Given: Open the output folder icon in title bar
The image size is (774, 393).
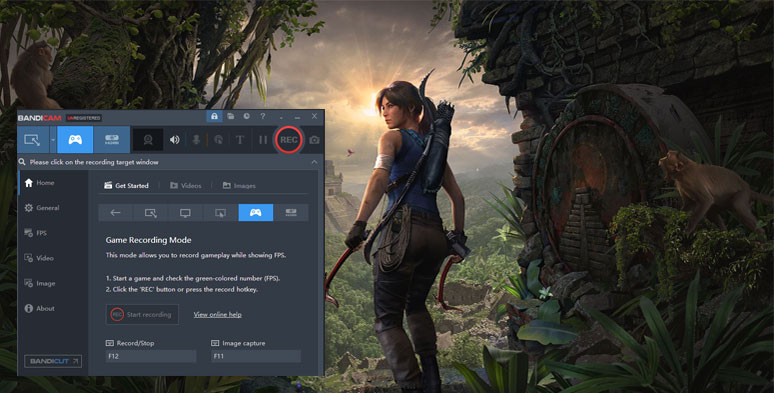Looking at the screenshot, I should coord(231,117).
